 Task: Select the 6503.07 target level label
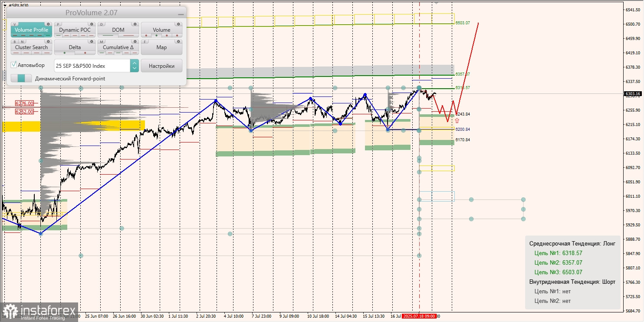click(463, 23)
